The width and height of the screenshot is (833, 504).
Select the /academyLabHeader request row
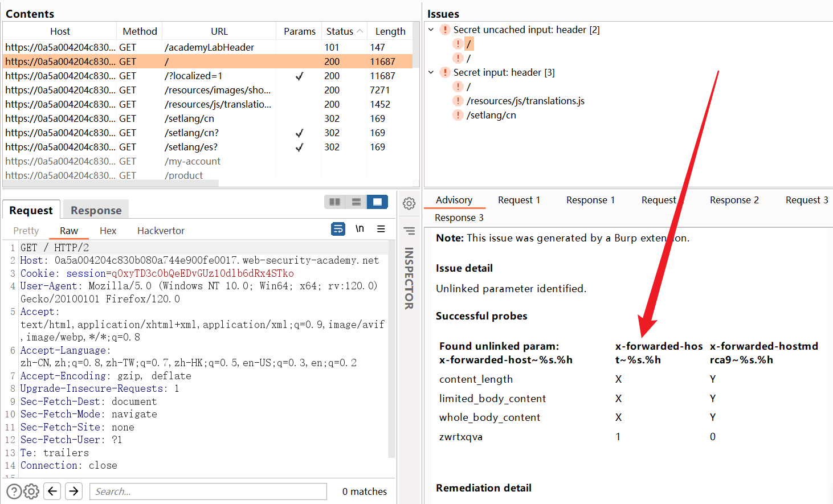tap(209, 47)
